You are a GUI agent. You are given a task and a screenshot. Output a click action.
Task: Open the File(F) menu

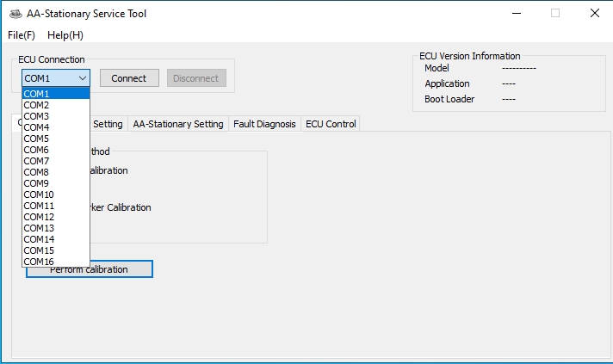pyautogui.click(x=22, y=35)
